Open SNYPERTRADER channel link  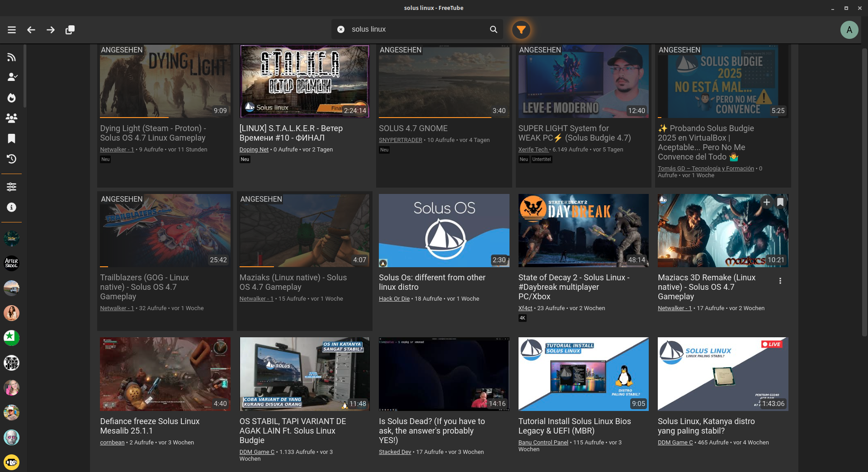click(401, 140)
